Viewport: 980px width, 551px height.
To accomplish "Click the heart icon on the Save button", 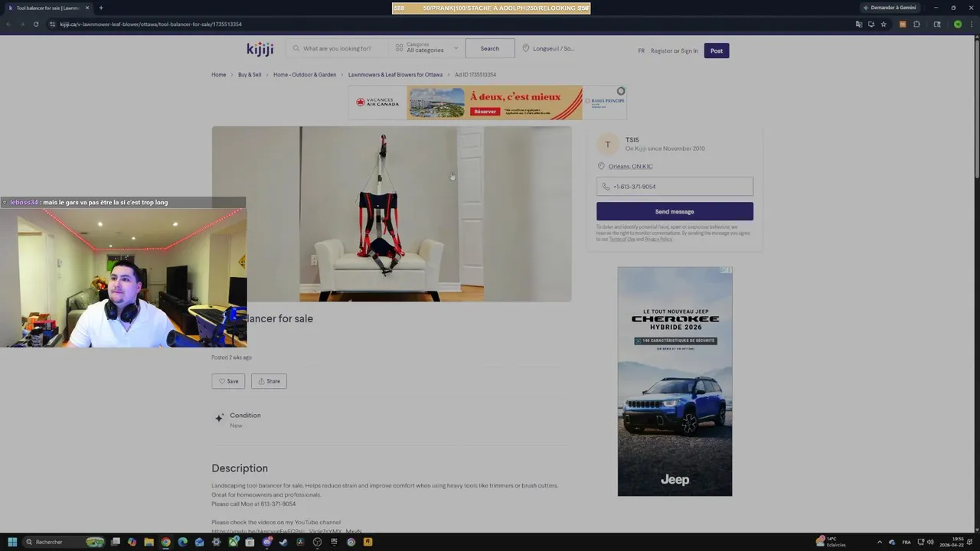I will 222,381.
